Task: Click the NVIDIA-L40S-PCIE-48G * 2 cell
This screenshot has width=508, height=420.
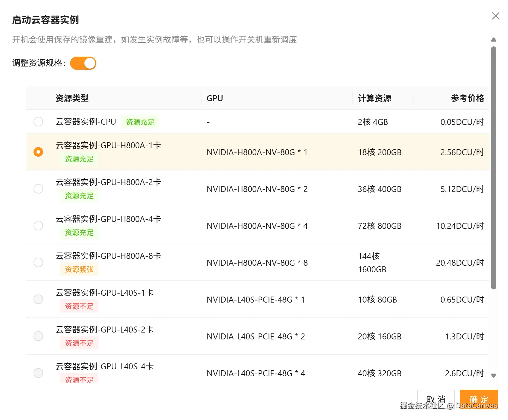Action: pos(256,336)
